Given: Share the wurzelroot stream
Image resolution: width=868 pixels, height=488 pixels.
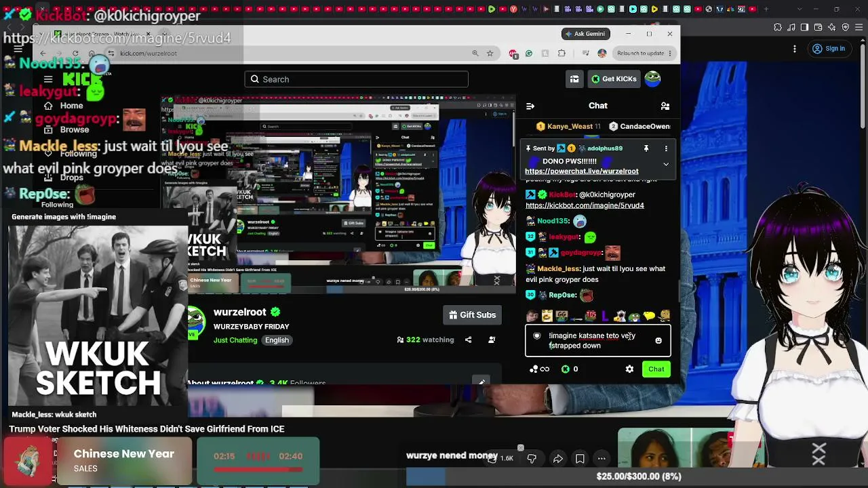Looking at the screenshot, I should (x=468, y=340).
